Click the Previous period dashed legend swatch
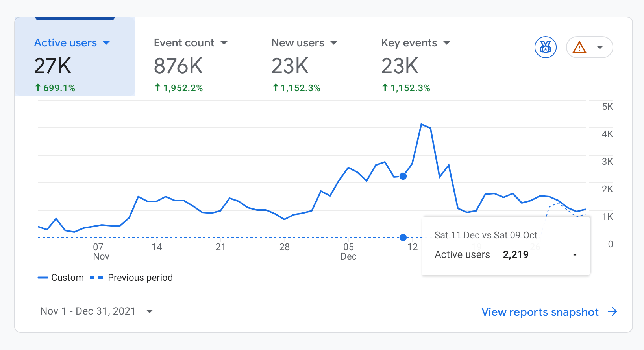 click(96, 278)
